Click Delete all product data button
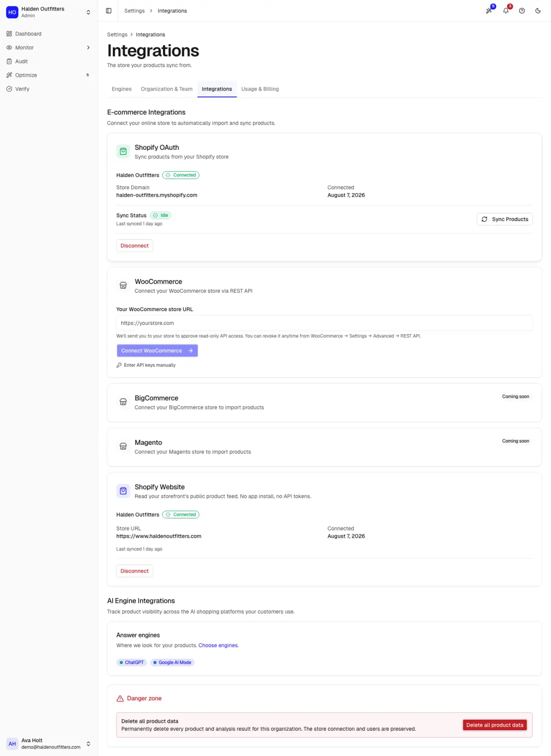 pos(495,725)
